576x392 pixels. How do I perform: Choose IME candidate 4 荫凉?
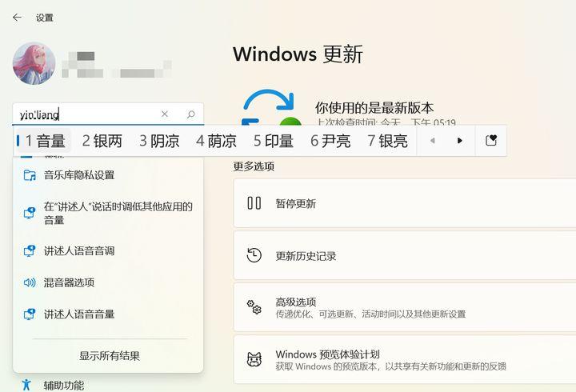click(x=216, y=141)
